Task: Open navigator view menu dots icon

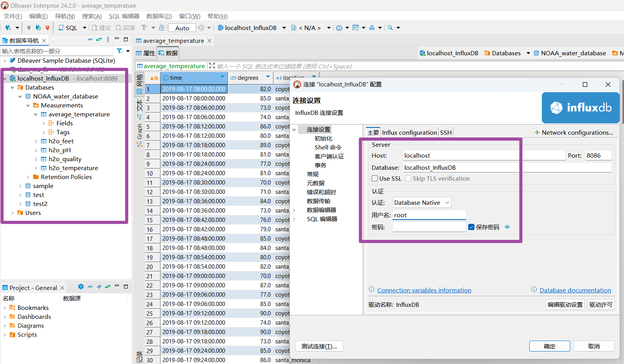Action: coord(108,40)
